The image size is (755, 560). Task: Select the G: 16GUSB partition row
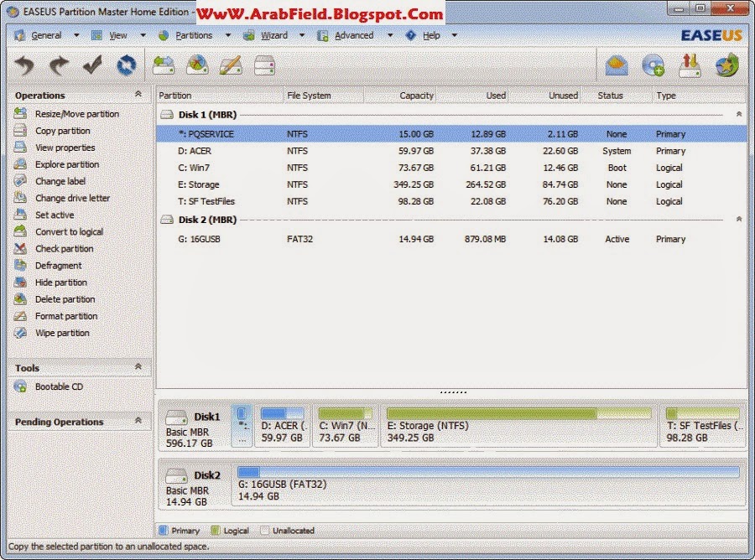click(x=451, y=239)
